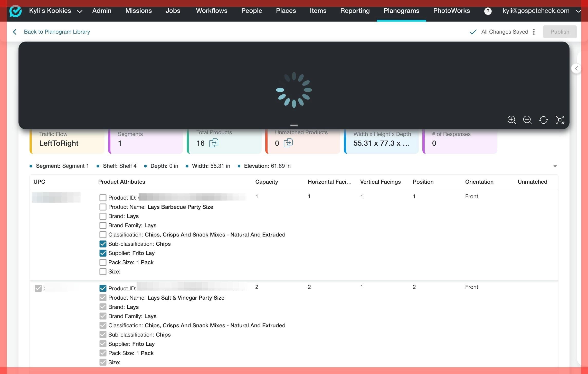588x374 pixels.
Task: Open the Reporting menu
Action: (x=355, y=11)
